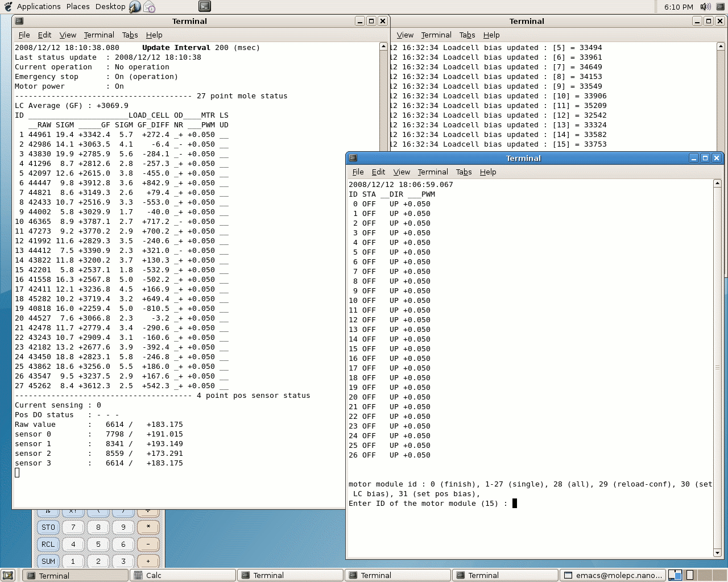The height and width of the screenshot is (582, 728).
Task: Click the 9 key in Calc
Action: click(123, 527)
